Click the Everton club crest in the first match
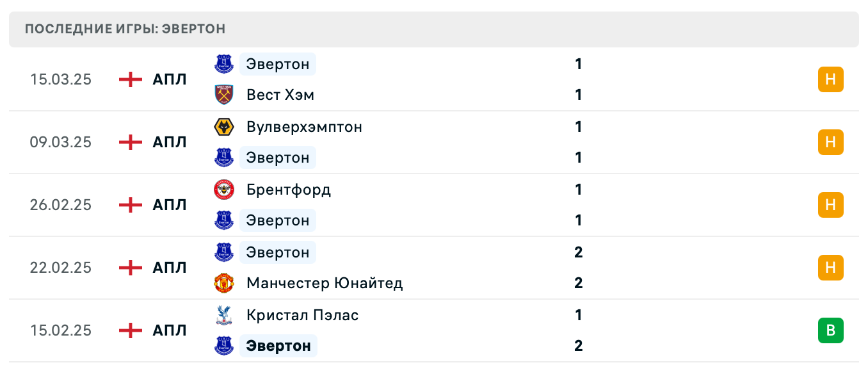868x374 pixels. click(x=223, y=64)
